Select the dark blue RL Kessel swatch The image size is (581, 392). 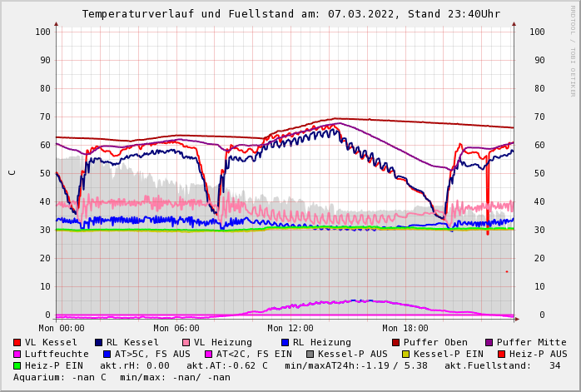coord(99,343)
